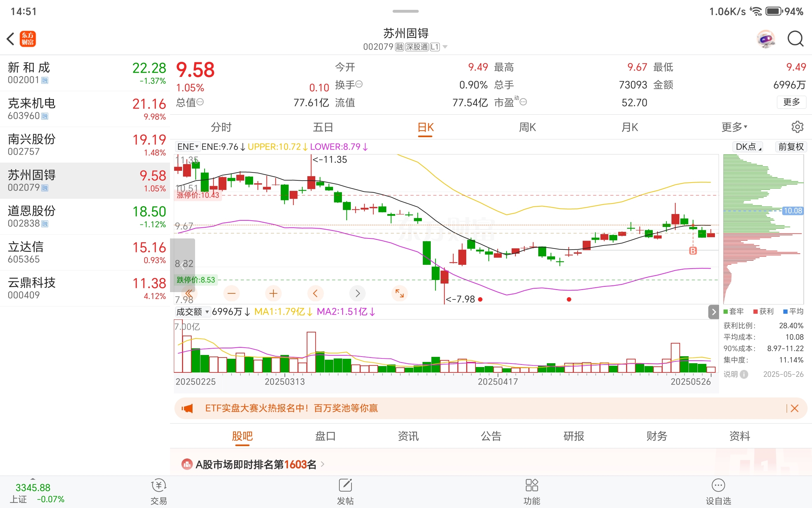Move chart right with grey arrow
This screenshot has width=812, height=508.
pos(357,293)
